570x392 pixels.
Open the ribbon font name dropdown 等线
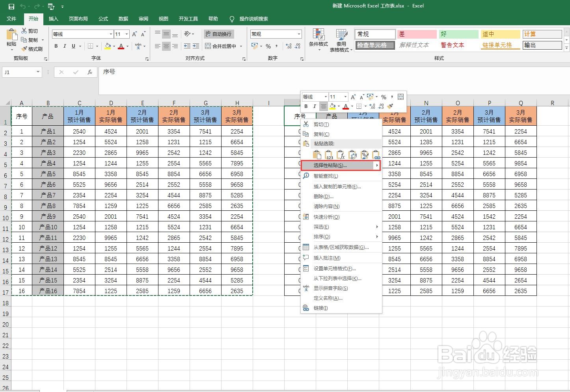click(111, 34)
